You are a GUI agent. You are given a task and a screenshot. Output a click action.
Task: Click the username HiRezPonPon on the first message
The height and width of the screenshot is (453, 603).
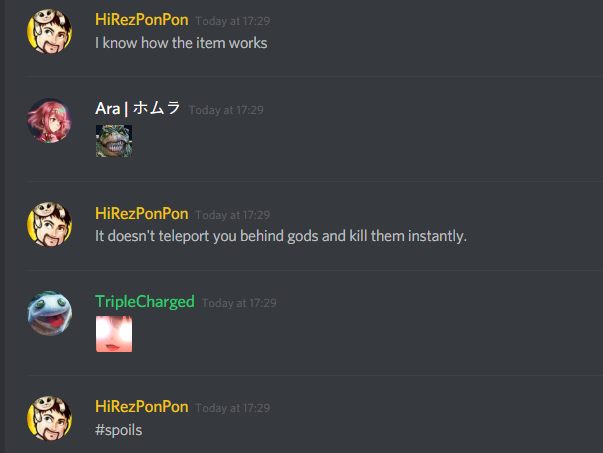pos(142,20)
